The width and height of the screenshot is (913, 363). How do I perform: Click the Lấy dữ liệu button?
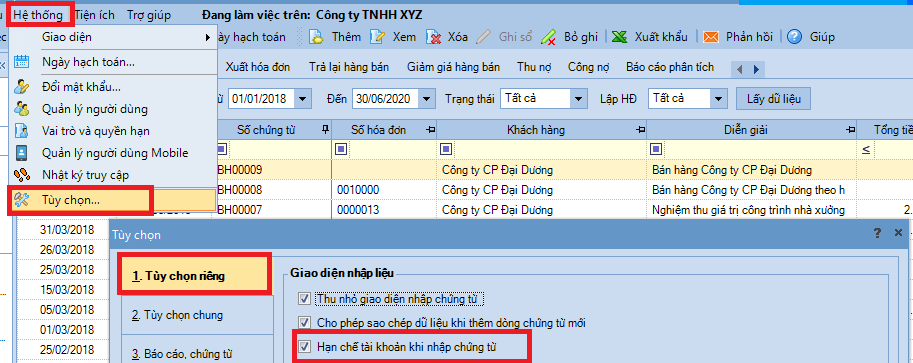point(774,99)
